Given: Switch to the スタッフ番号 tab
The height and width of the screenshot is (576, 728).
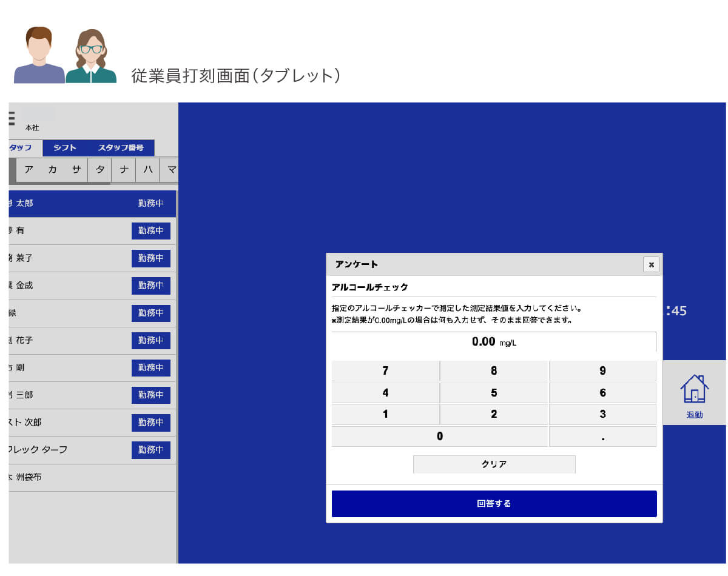Looking at the screenshot, I should (121, 148).
